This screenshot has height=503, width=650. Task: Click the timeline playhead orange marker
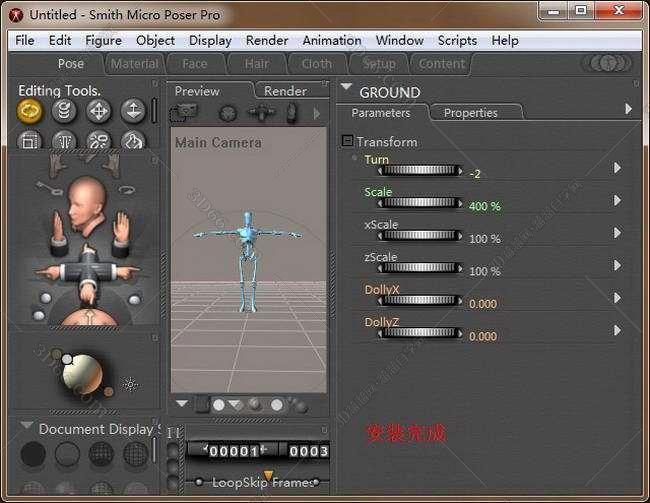268,475
